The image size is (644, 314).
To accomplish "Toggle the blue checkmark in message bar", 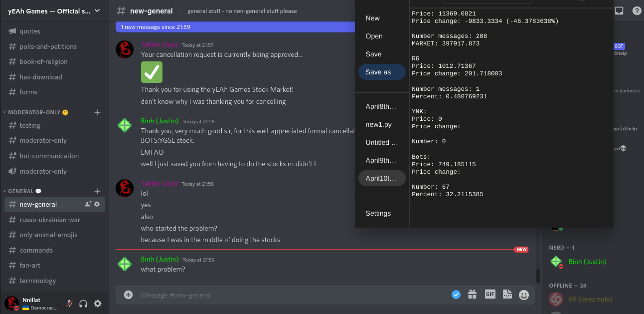I will (x=456, y=295).
